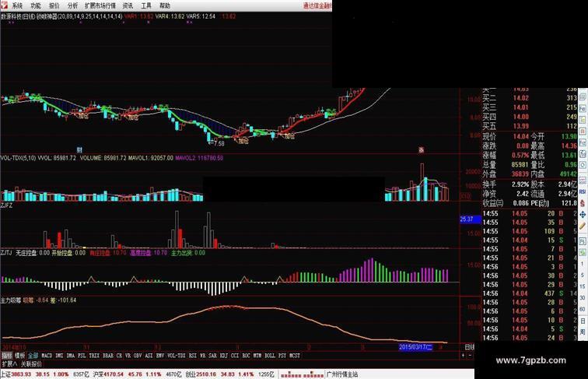Click the green refresh icon in sidebar

tap(583, 252)
